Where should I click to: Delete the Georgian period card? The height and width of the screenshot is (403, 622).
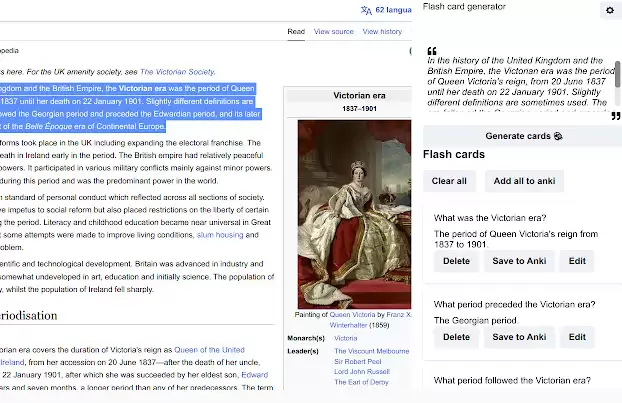tap(456, 337)
